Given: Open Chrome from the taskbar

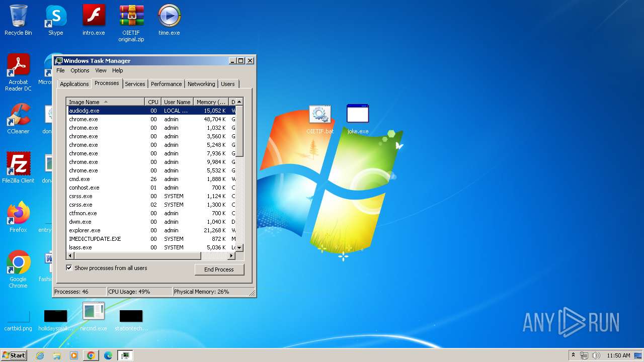Looking at the screenshot, I should [x=91, y=355].
